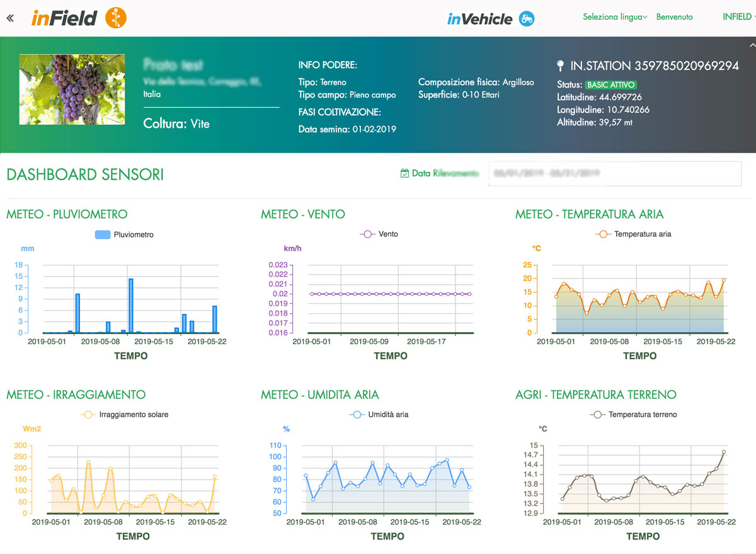Screen dimensions: 756x554
Task: Hide the Temperatura aria legend series
Action: pos(633,234)
